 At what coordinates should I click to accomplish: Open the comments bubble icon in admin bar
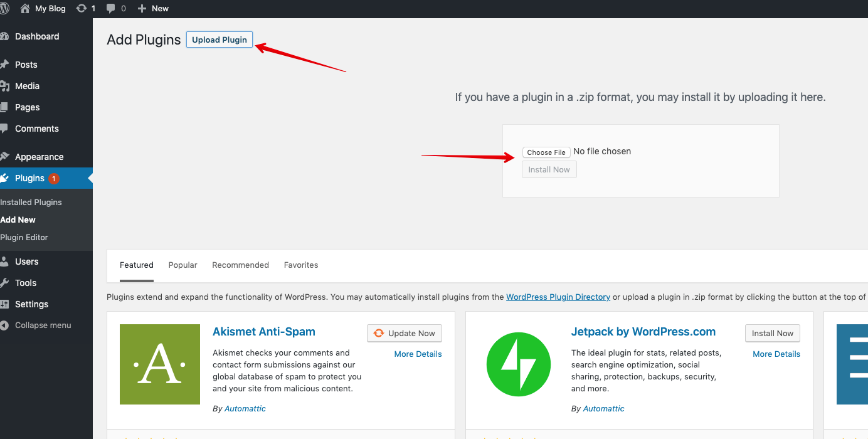click(x=111, y=8)
